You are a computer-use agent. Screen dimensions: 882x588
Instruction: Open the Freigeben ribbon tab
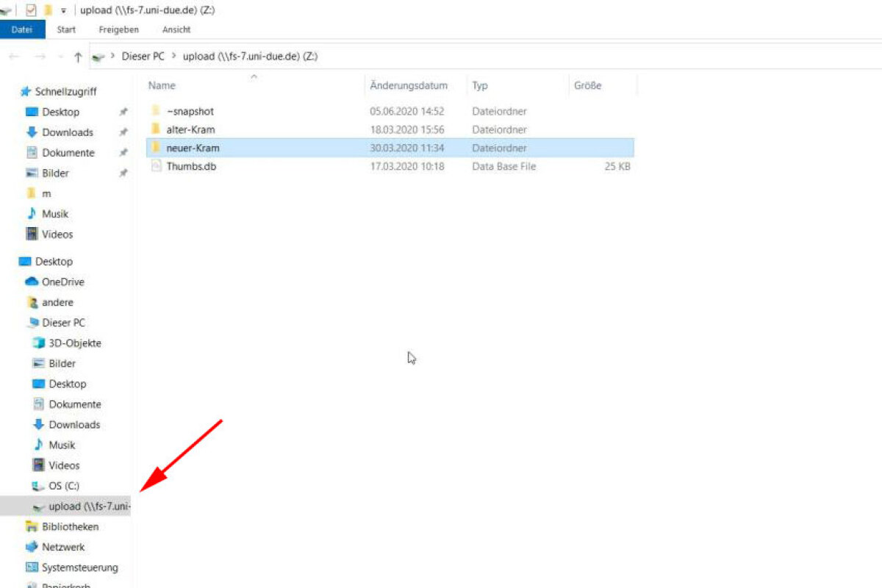coord(118,29)
